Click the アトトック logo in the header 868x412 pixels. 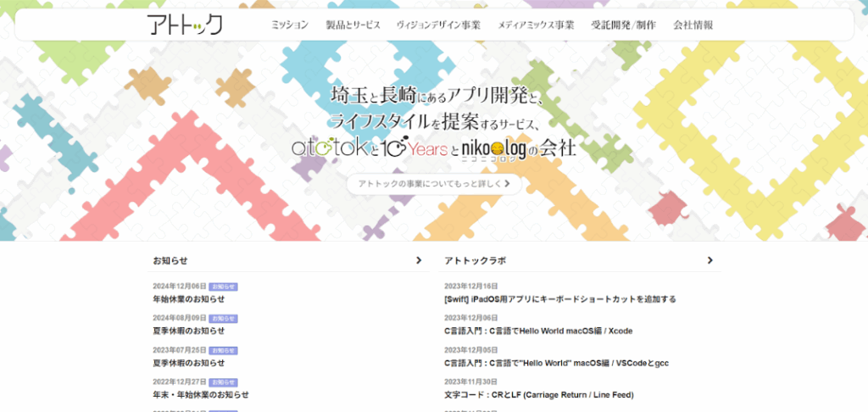click(184, 25)
